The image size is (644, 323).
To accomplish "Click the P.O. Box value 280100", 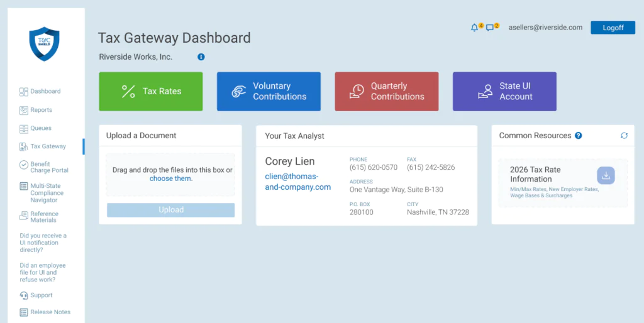I will (362, 212).
